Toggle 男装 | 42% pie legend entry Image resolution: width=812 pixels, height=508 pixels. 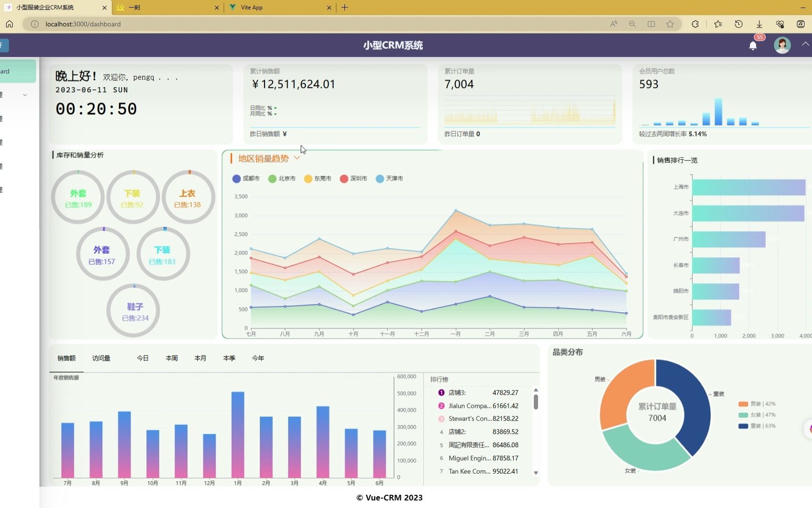757,404
